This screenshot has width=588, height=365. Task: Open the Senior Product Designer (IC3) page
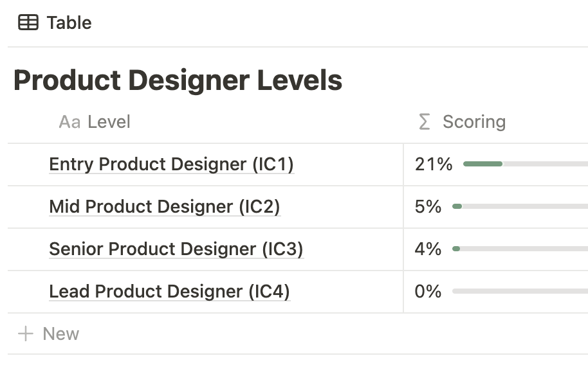click(x=176, y=249)
